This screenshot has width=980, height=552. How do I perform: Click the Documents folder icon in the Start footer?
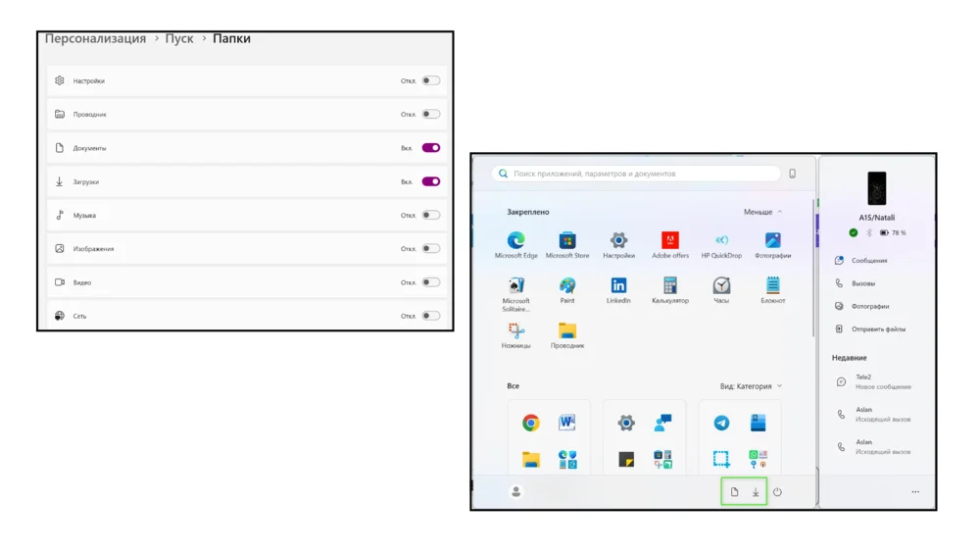click(734, 492)
